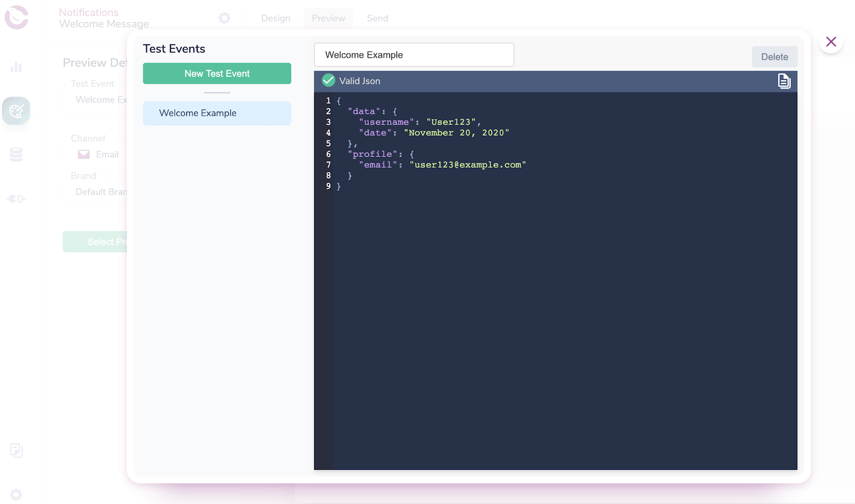855x504 pixels.
Task: Open settings via the gear at sidebar bottom
Action: (x=16, y=494)
